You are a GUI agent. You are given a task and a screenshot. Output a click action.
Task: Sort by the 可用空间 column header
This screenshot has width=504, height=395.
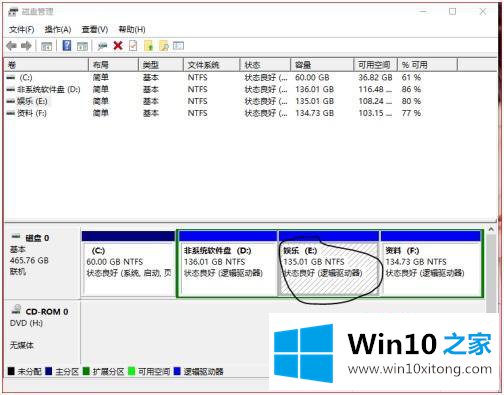(x=375, y=65)
